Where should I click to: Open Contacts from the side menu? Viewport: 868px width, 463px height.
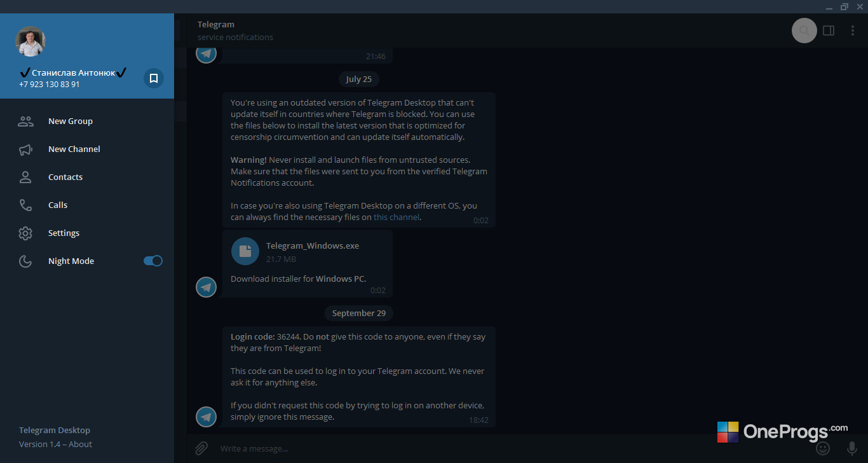coord(87,177)
